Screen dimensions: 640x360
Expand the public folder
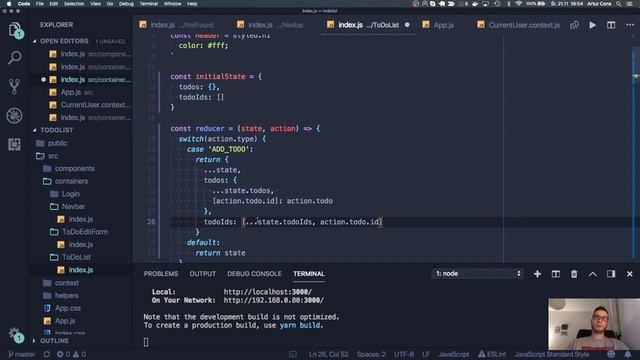tap(58, 143)
